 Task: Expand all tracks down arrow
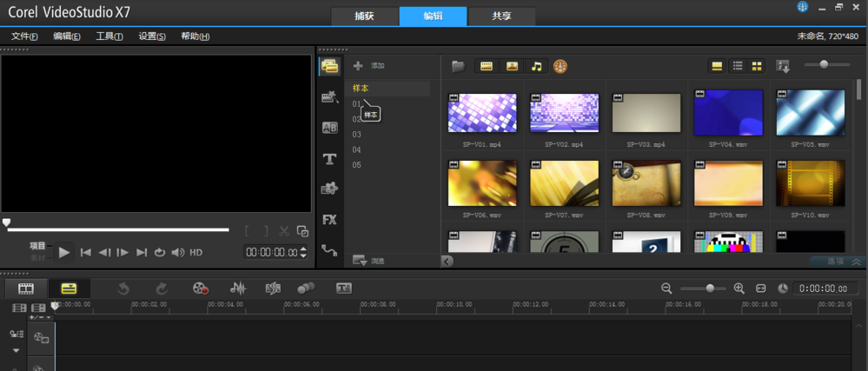(16, 350)
